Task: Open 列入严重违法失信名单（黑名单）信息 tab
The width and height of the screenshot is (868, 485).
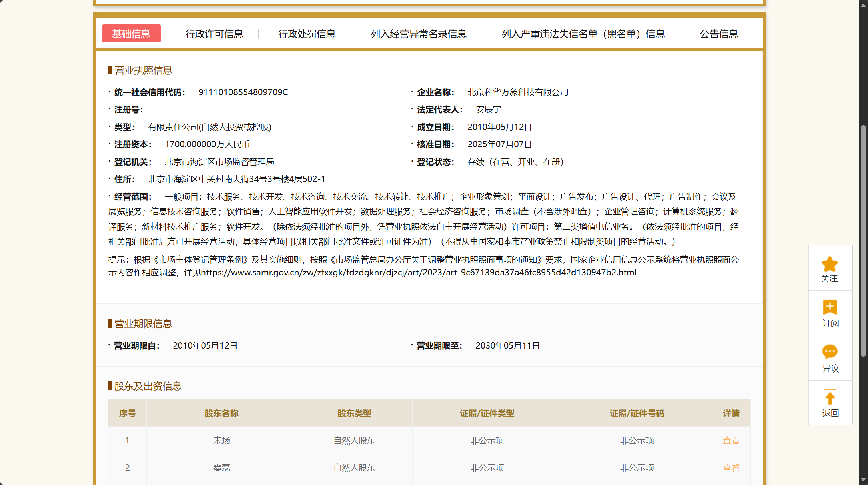Action: (x=583, y=34)
